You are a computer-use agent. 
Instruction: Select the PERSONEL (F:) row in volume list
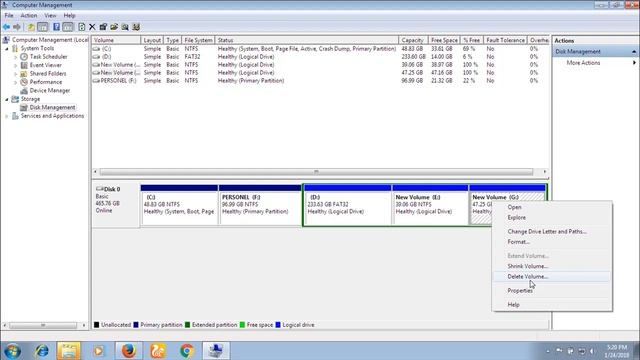pos(320,81)
